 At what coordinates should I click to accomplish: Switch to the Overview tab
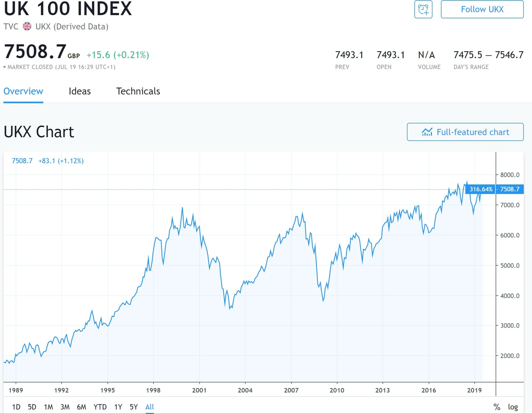pyautogui.click(x=23, y=91)
